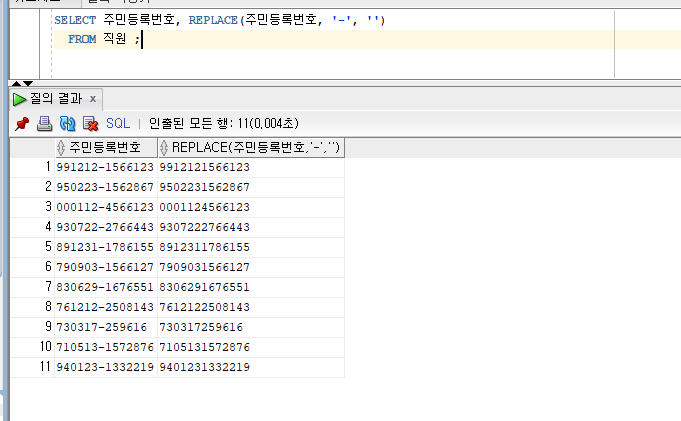Select cell 710513-1572876
This screenshot has width=681, height=421.
106,347
